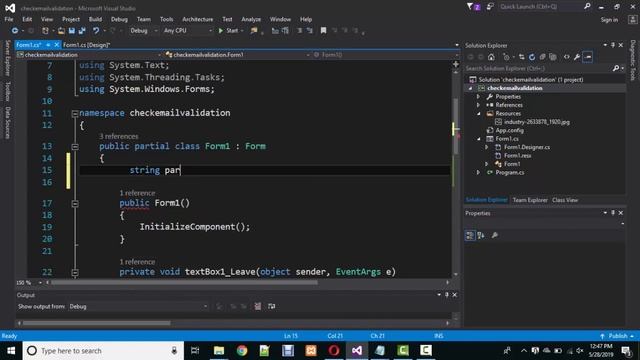Click the Navigate Backward toolbar arrow
640x360 pixels.
click(x=15, y=31)
